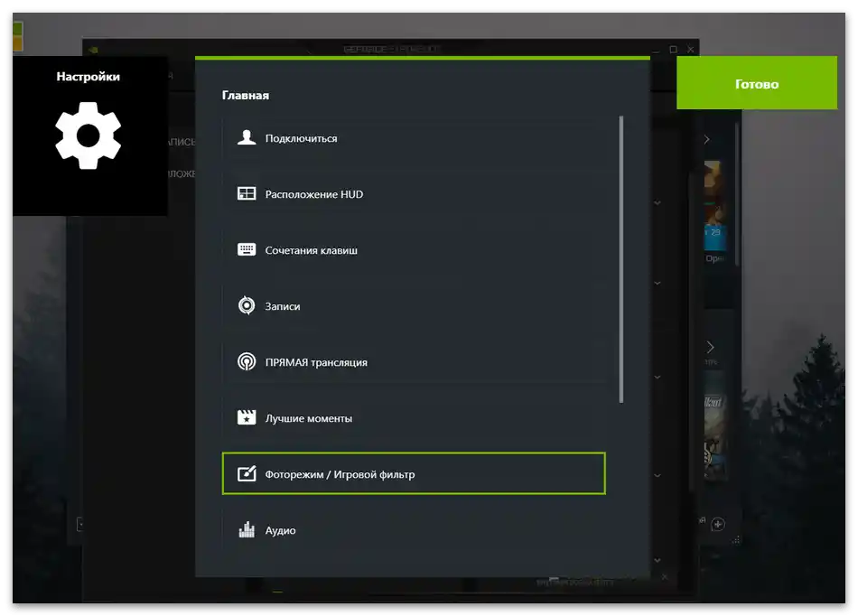858x616 pixels.
Task: Open the Записи settings entry
Action: click(414, 305)
